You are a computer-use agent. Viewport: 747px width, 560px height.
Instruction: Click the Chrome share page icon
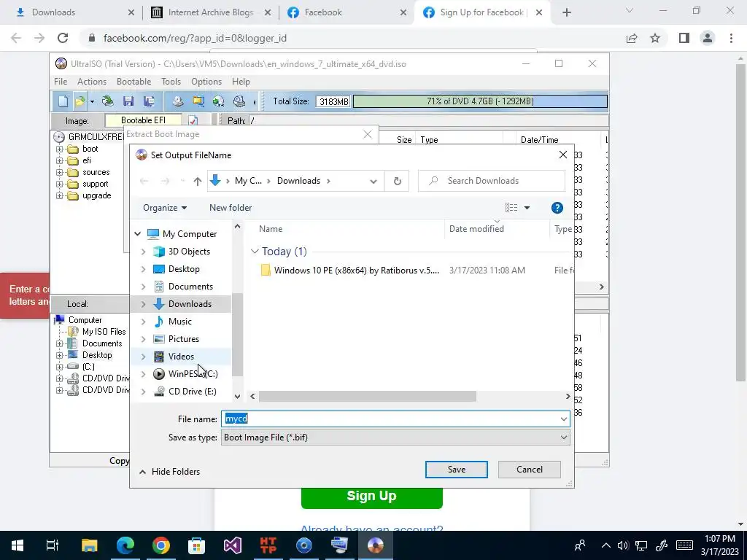(632, 38)
